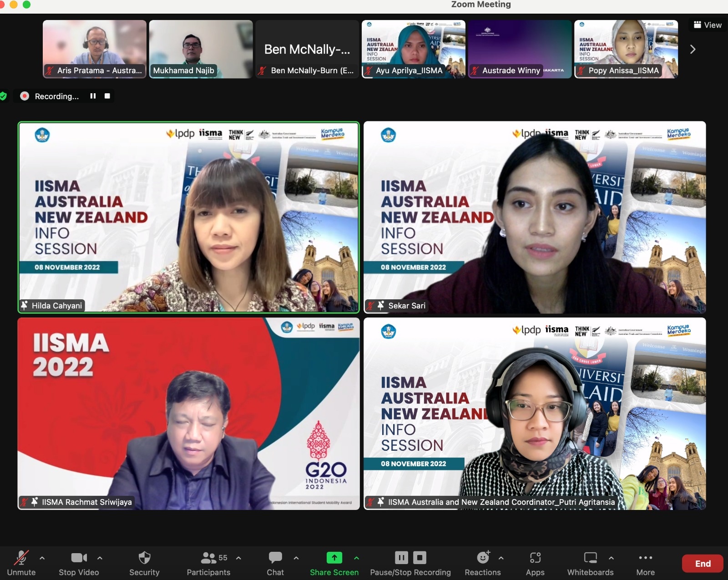Viewport: 728px width, 580px height.
Task: Open the View layout menu
Action: (707, 25)
